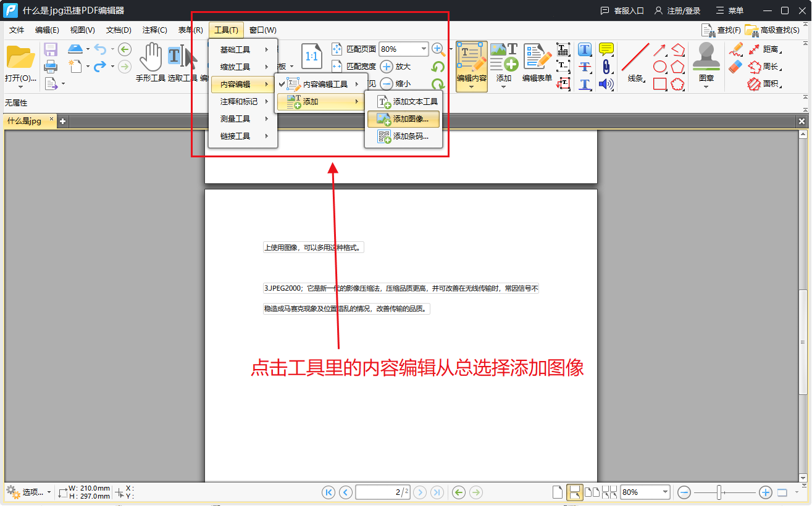Select the pencil drawing tool
Image resolution: width=812 pixels, height=506 pixels.
point(735,49)
